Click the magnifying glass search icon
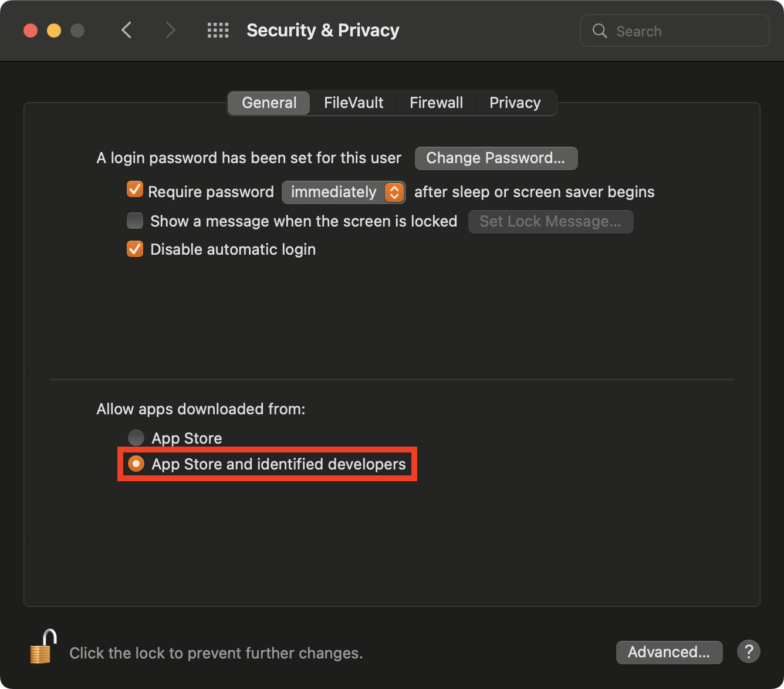Image resolution: width=784 pixels, height=689 pixels. 600,31
